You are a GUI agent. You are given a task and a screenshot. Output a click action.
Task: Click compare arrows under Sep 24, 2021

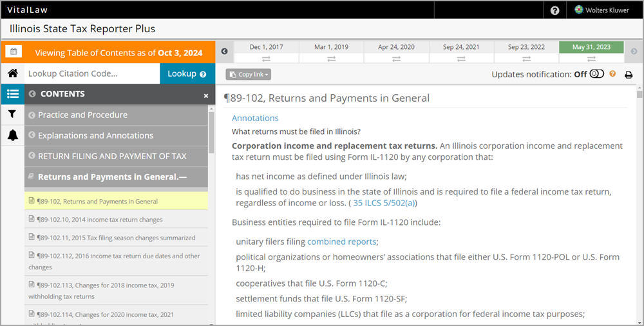pos(461,59)
